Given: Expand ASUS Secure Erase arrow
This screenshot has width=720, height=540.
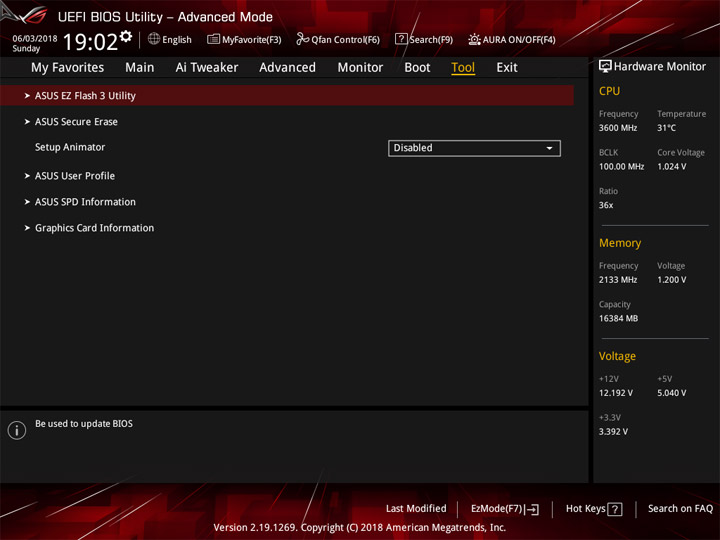Looking at the screenshot, I should click(x=27, y=122).
